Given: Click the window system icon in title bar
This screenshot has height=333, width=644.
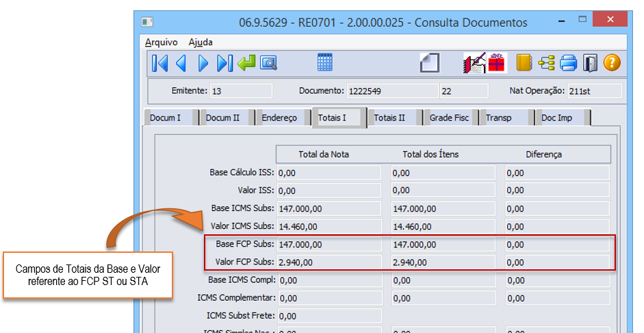Looking at the screenshot, I should click(x=147, y=21).
